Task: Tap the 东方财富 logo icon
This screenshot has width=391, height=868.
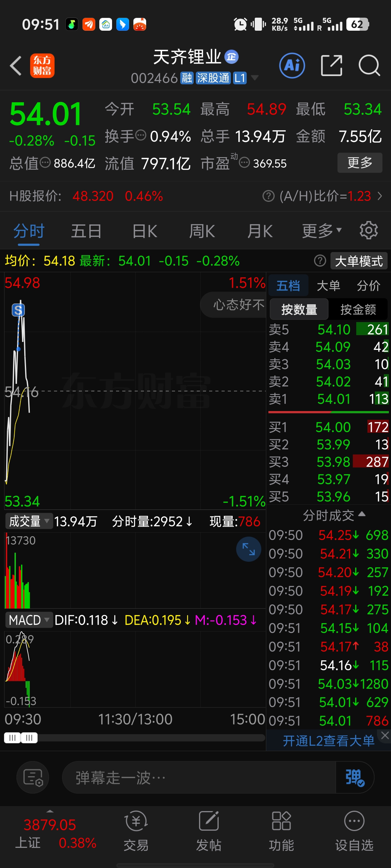Action: pos(42,66)
